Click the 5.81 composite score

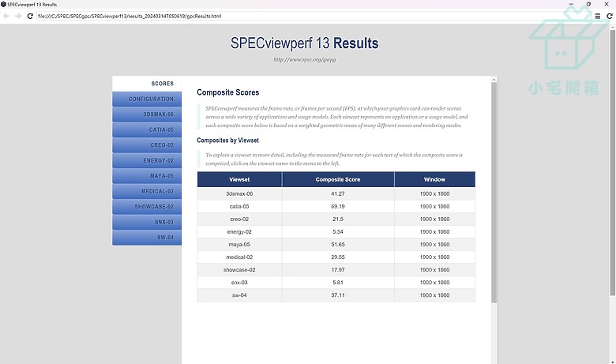(338, 283)
